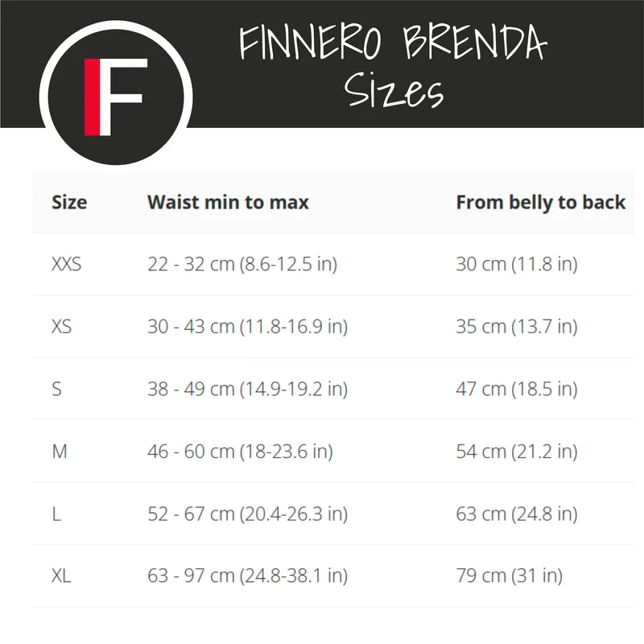Select the S size row label
644x644 pixels.
point(56,389)
